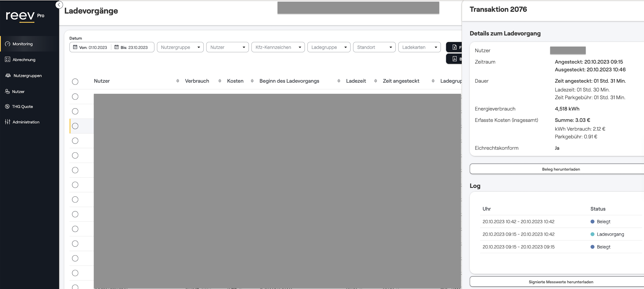Click the Abrechnung calculator icon
The image size is (644, 289).
pyautogui.click(x=7, y=59)
